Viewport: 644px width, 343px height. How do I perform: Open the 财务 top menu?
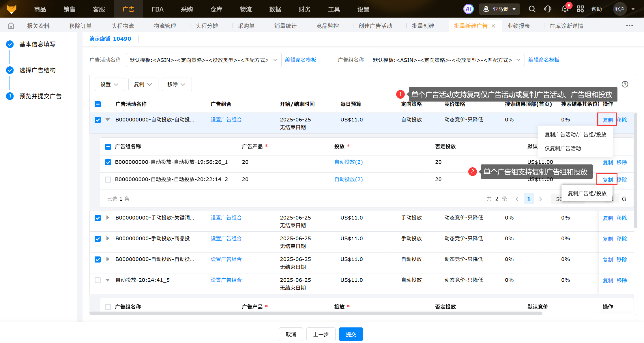[304, 9]
